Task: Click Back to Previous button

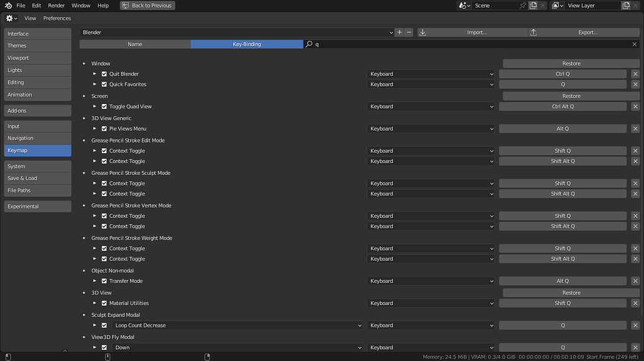Action: point(147,6)
